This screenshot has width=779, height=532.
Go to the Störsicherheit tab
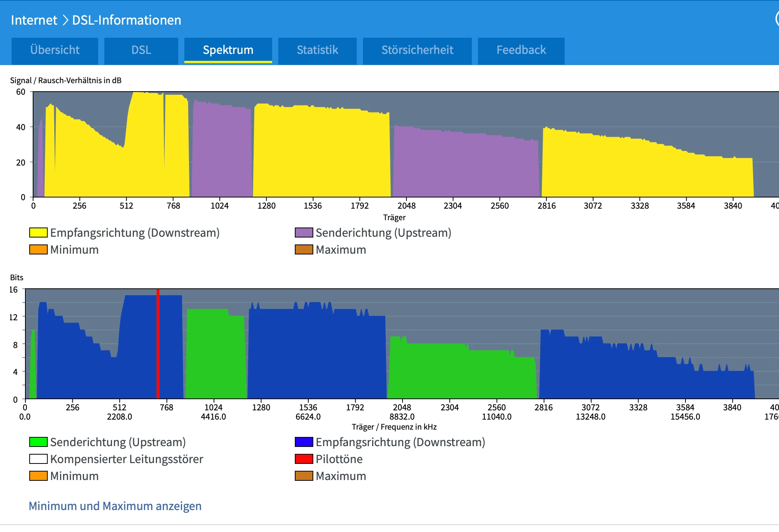coord(417,50)
